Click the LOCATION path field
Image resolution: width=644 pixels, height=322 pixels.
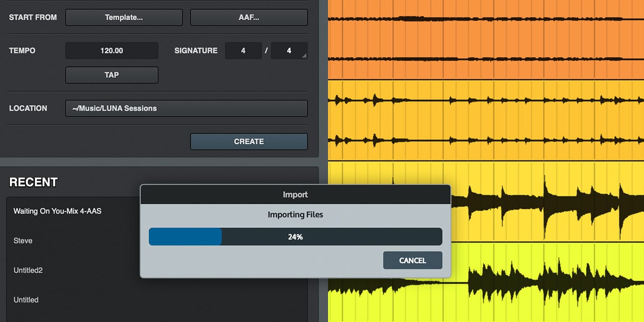click(186, 108)
